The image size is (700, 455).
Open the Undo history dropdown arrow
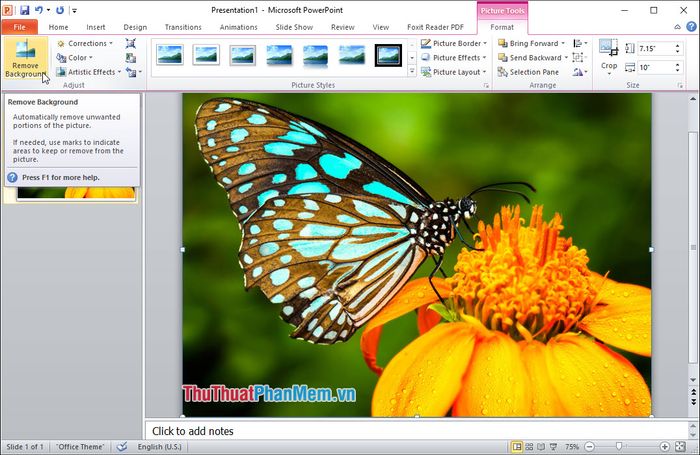pyautogui.click(x=48, y=10)
